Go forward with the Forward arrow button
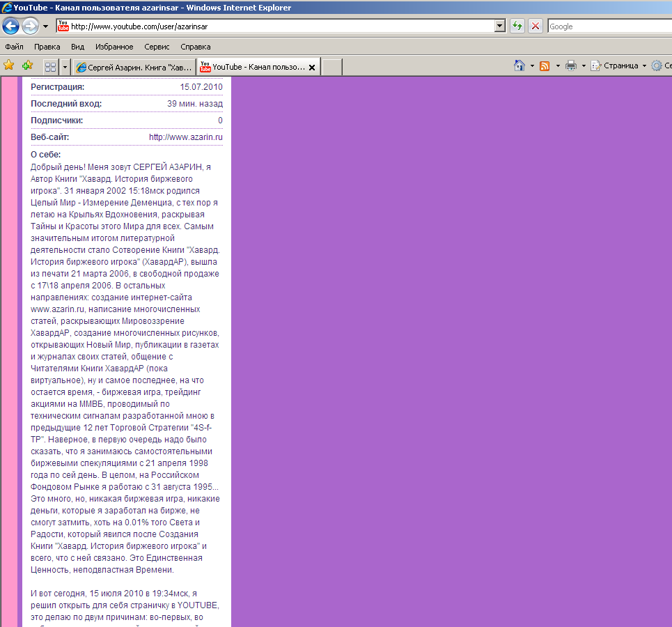This screenshot has width=672, height=627. (30, 26)
